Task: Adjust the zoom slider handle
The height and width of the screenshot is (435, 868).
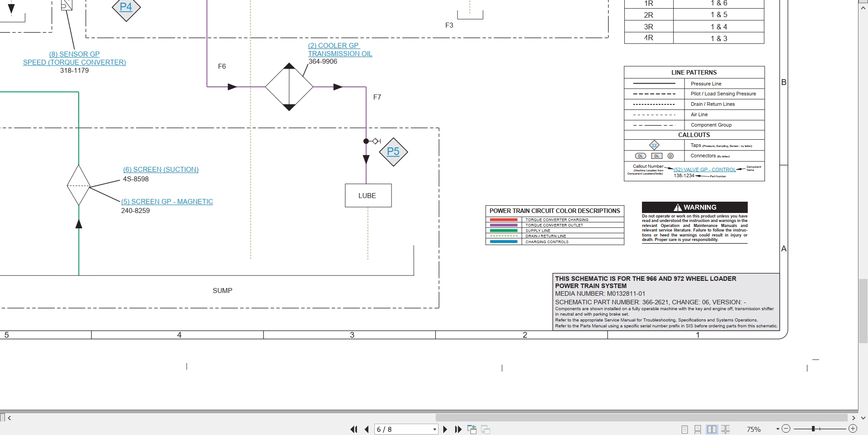Action: pos(813,429)
